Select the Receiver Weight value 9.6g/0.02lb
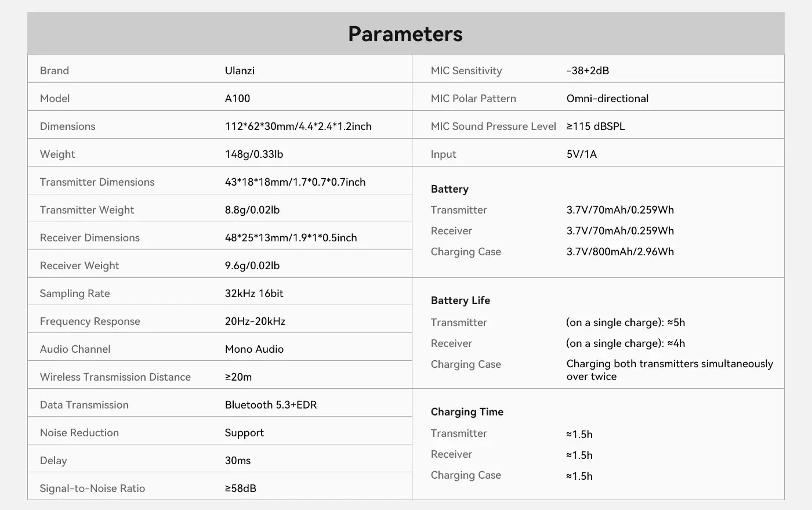The image size is (812, 510). point(252,266)
